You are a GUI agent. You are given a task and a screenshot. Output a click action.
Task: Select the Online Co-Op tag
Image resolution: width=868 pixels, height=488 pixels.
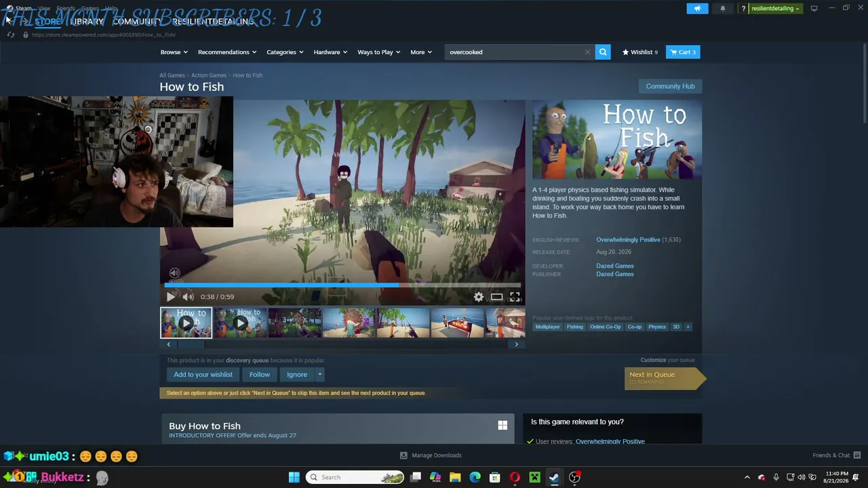605,327
